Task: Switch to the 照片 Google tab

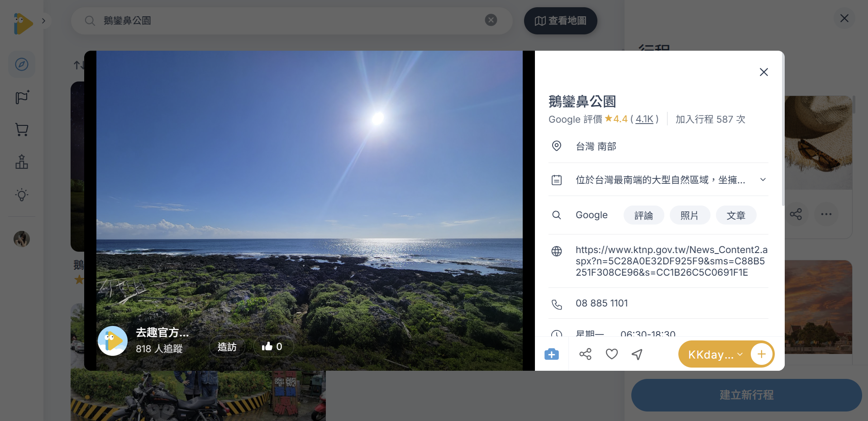Action: point(689,215)
